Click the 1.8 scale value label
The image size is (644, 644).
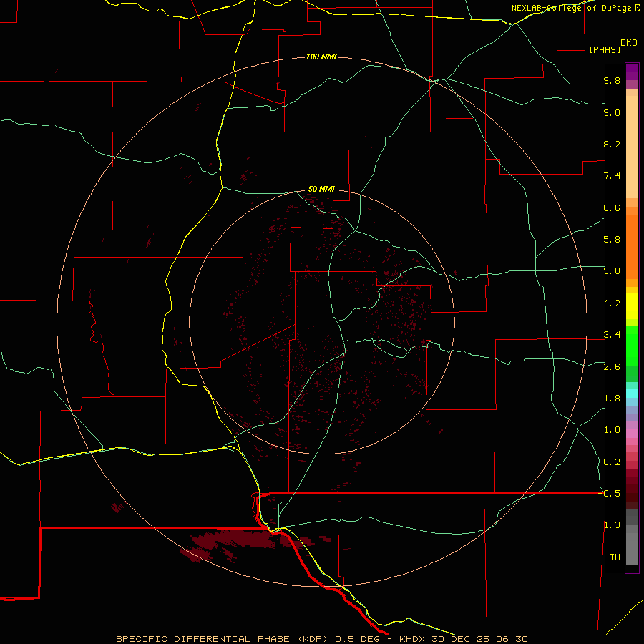pos(612,399)
